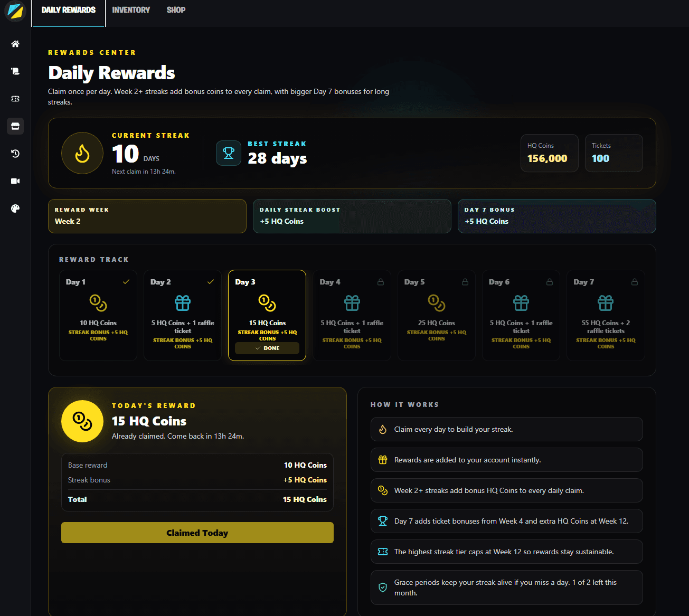Image resolution: width=689 pixels, height=616 pixels.
Task: Select the store icon in sidebar
Action: pos(15,126)
